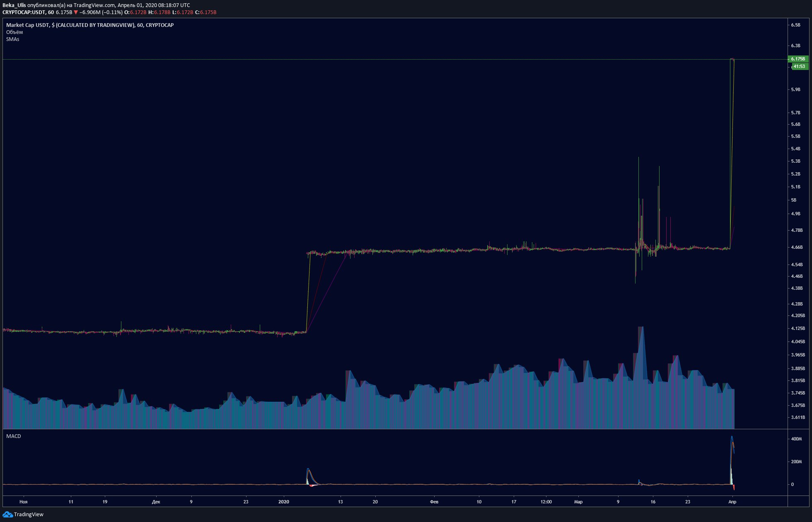Click the 0 MACD axis label

(792, 485)
